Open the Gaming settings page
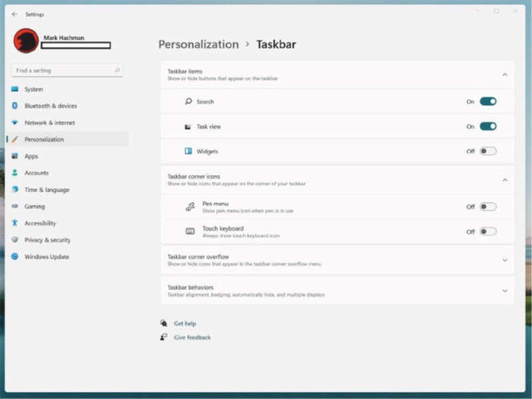The image size is (532, 399). [35, 207]
